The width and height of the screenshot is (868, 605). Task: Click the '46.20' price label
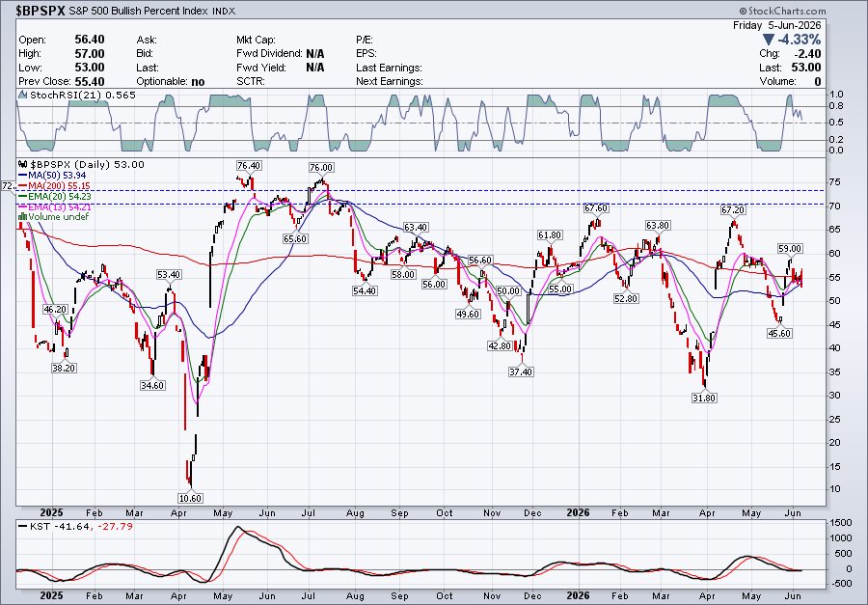coord(55,310)
